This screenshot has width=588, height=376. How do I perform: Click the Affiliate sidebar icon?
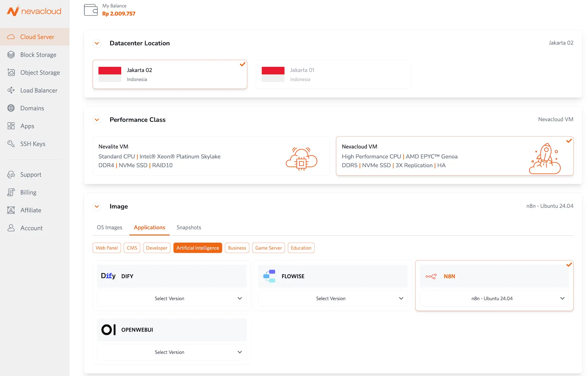point(11,210)
